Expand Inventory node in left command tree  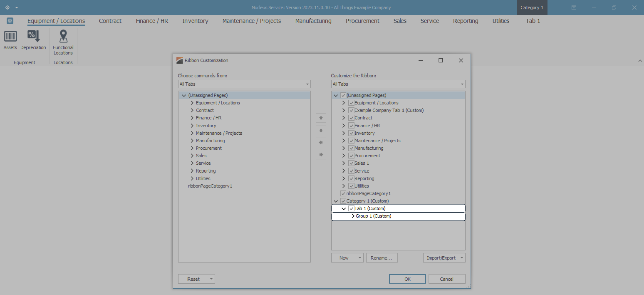192,126
